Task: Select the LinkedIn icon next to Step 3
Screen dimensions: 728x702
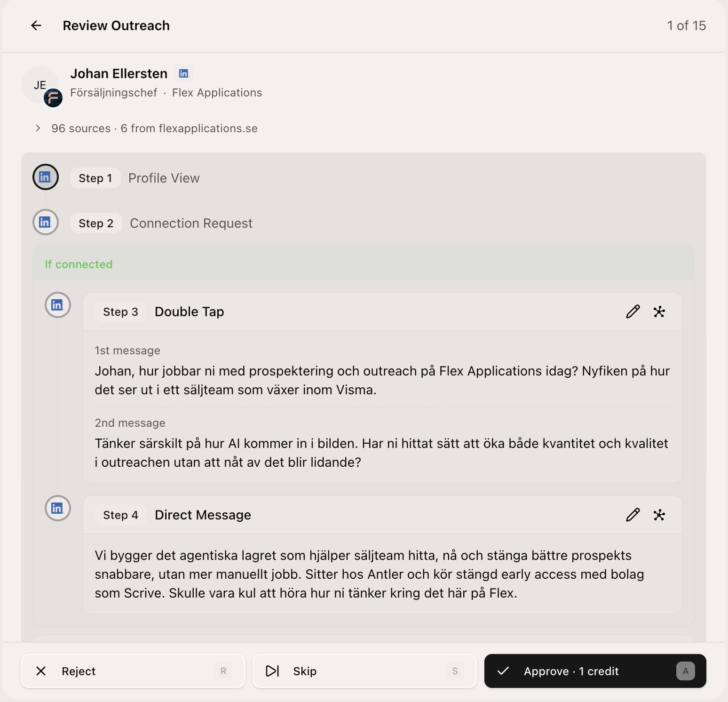Action: (57, 305)
